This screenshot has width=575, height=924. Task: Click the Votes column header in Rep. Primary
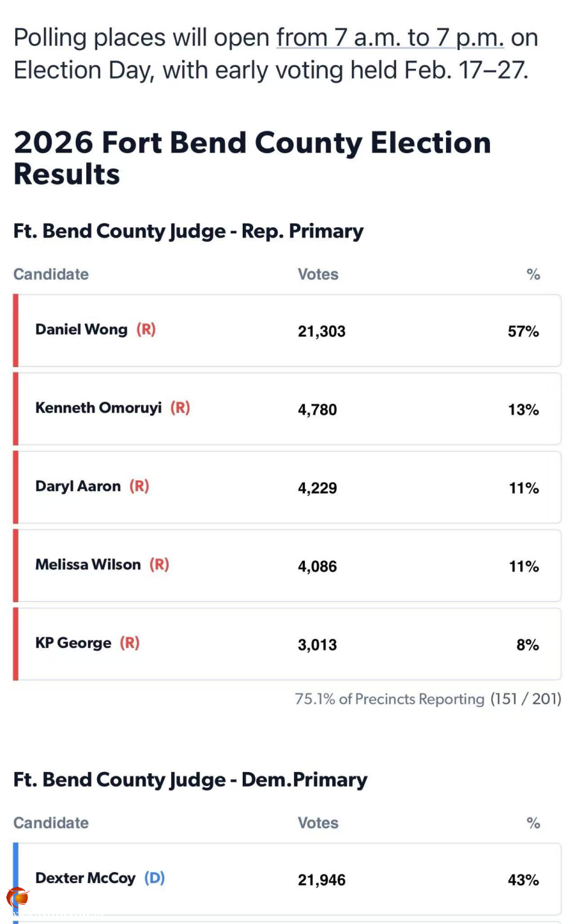click(x=318, y=275)
